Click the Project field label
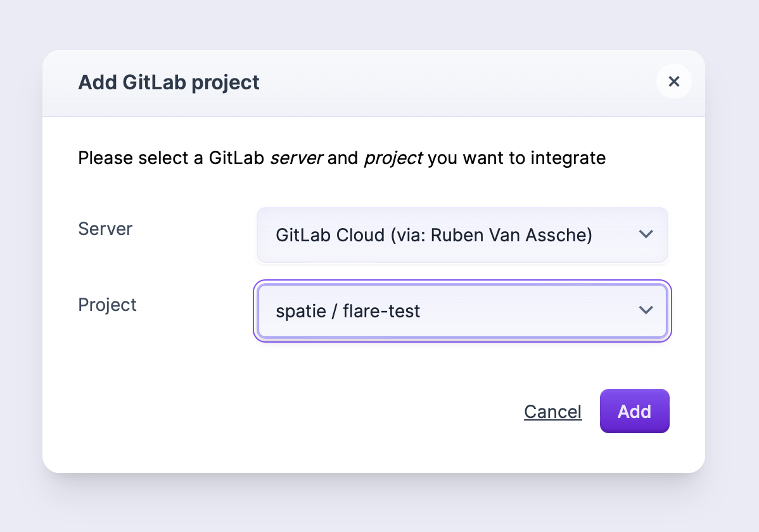Screen dimensions: 759x532 (107, 305)
